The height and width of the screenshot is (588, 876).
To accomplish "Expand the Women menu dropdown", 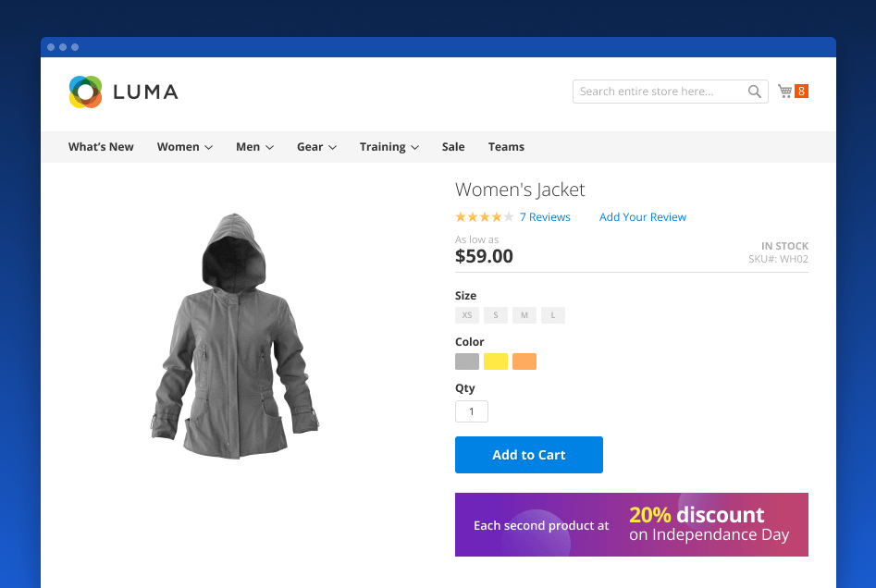I will tap(185, 147).
